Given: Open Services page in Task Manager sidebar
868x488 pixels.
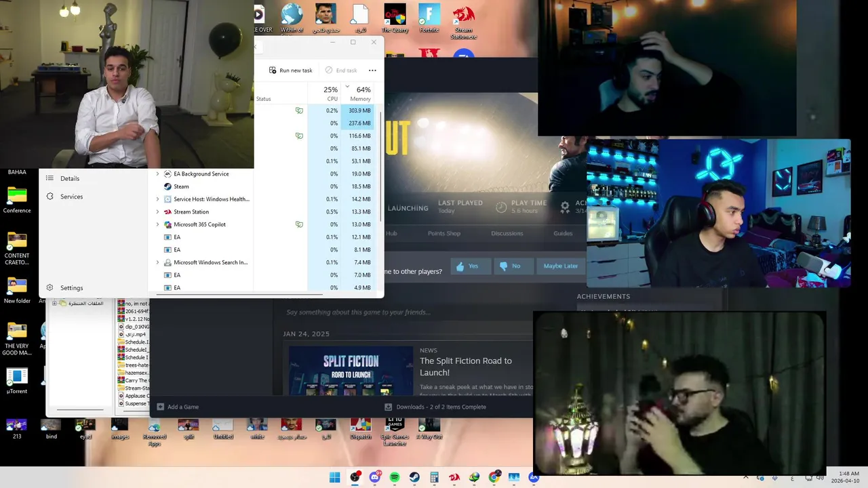Looking at the screenshot, I should point(71,197).
